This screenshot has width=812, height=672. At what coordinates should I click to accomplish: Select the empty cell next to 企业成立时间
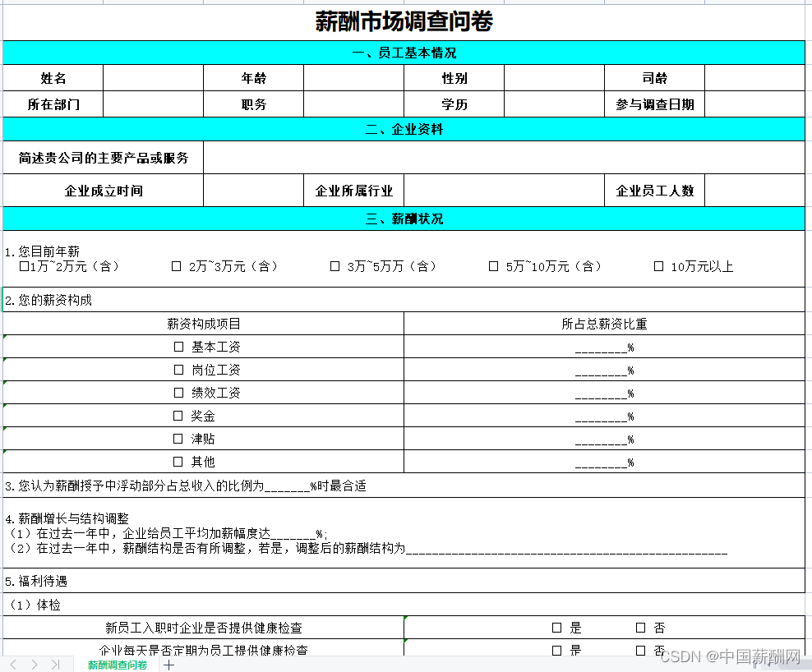pos(253,191)
